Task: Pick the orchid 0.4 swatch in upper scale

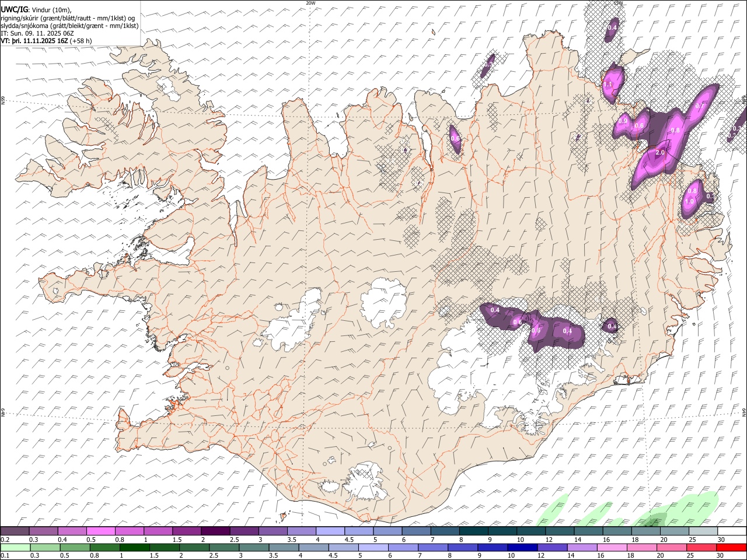Action: (72, 531)
